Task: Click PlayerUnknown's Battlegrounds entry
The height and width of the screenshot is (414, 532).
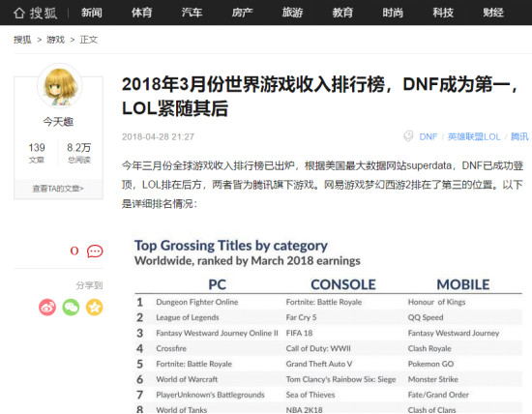Action: click(x=210, y=395)
